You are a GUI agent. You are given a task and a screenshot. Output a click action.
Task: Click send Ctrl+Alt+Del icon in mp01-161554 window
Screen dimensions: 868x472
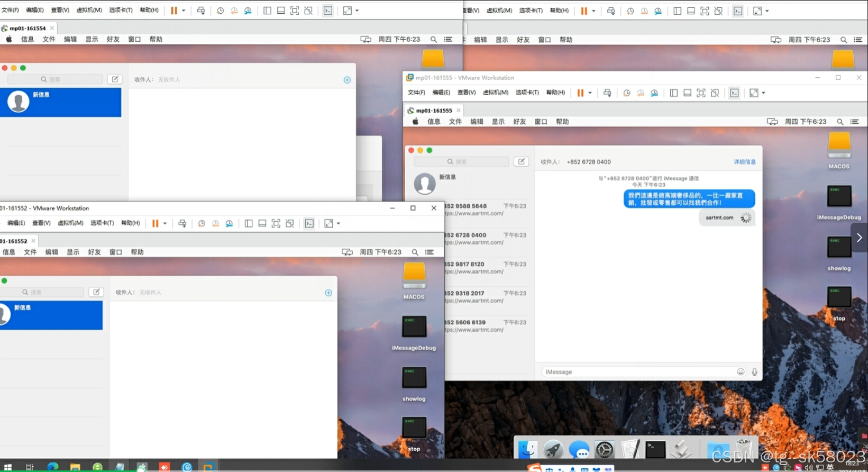coord(201,11)
